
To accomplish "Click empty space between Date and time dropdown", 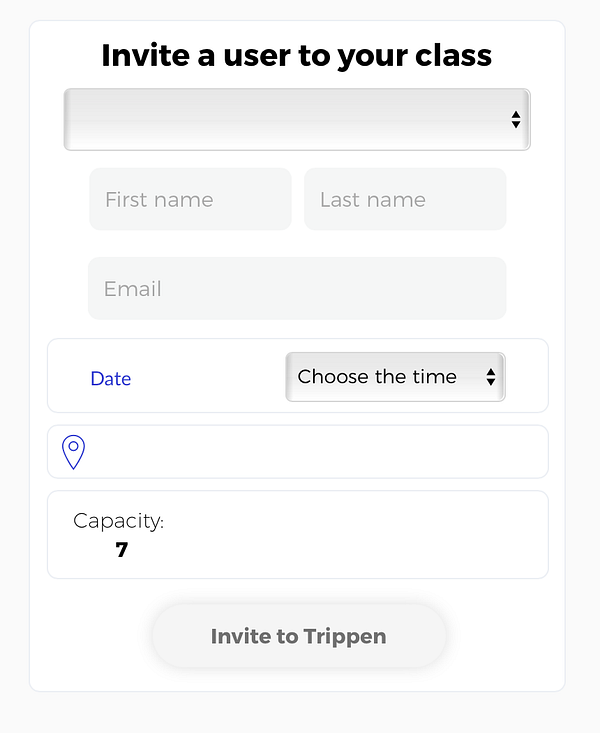I will [x=208, y=377].
